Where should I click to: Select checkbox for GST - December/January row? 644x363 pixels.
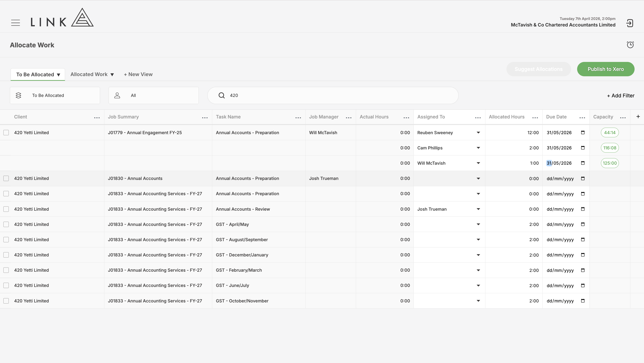pyautogui.click(x=6, y=255)
